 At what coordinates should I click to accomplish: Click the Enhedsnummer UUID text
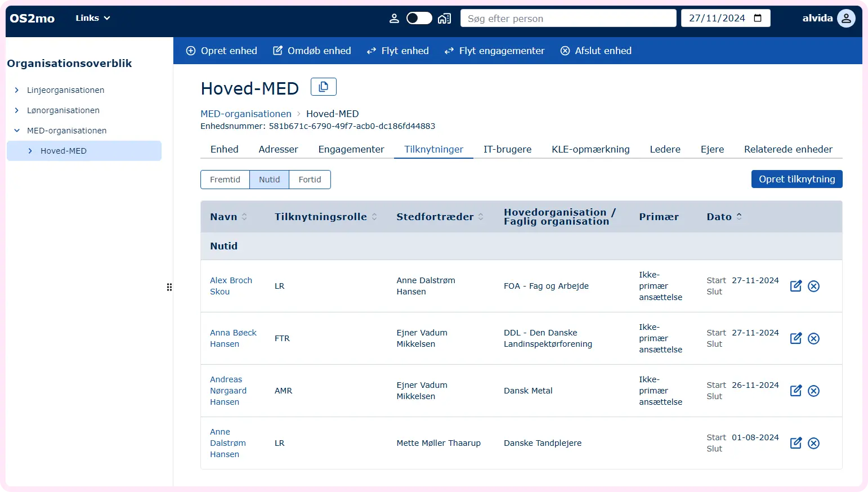point(352,126)
